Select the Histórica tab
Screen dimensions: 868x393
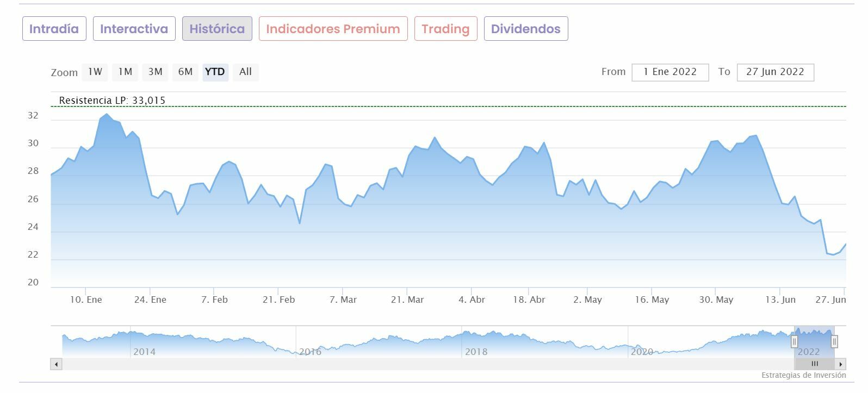tap(217, 29)
